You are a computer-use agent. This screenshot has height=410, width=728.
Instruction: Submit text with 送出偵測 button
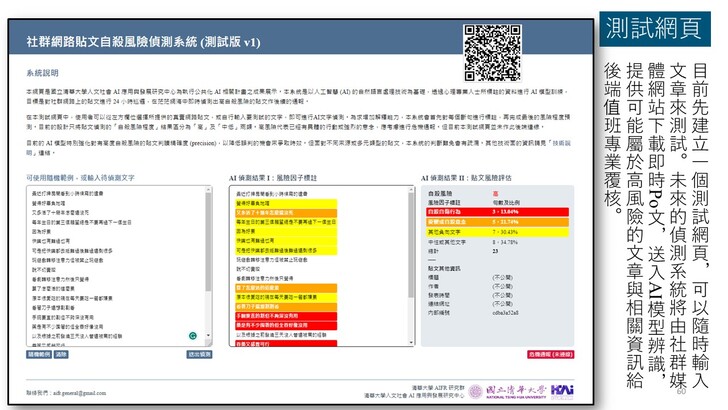[200, 354]
